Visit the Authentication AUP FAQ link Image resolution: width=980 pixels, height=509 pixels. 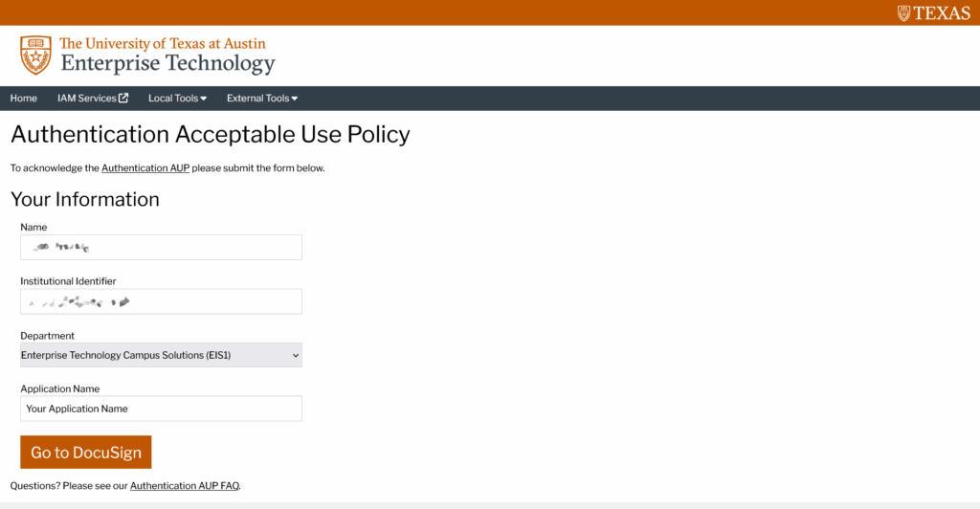(x=184, y=486)
